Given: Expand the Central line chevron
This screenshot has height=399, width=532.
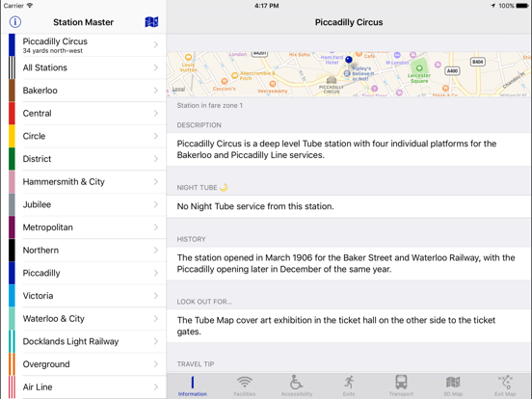Looking at the screenshot, I should 156,113.
